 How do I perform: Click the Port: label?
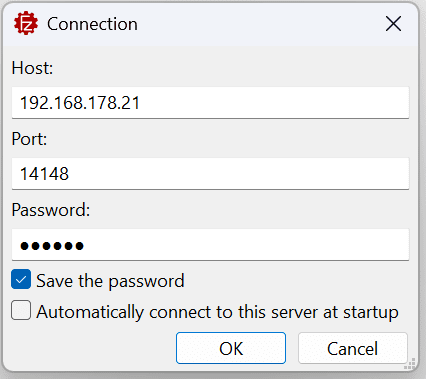(x=29, y=139)
